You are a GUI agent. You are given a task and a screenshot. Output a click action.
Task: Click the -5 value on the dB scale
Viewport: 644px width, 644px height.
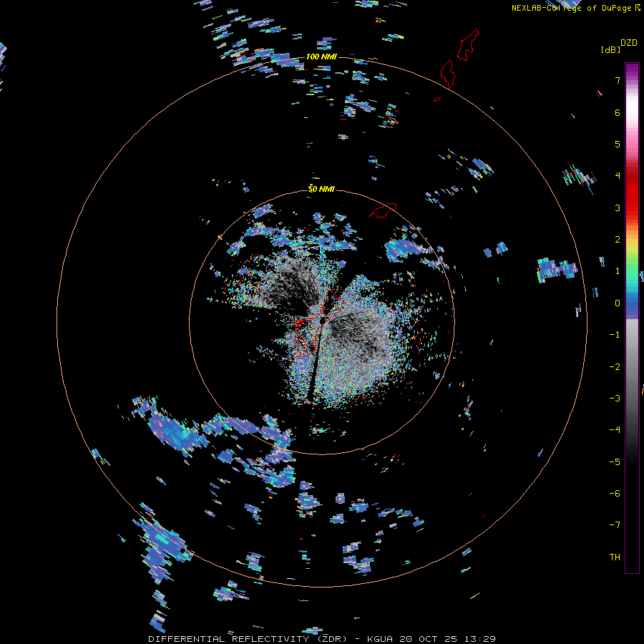point(615,462)
